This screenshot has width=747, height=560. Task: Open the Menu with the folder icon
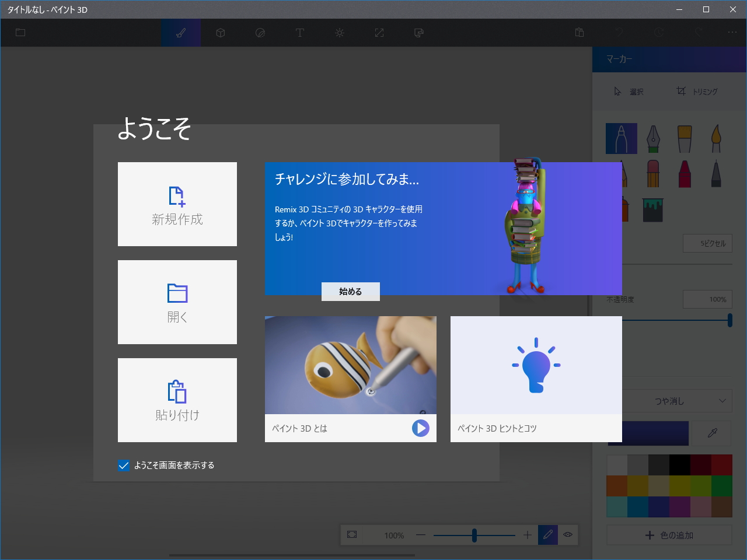(20, 33)
